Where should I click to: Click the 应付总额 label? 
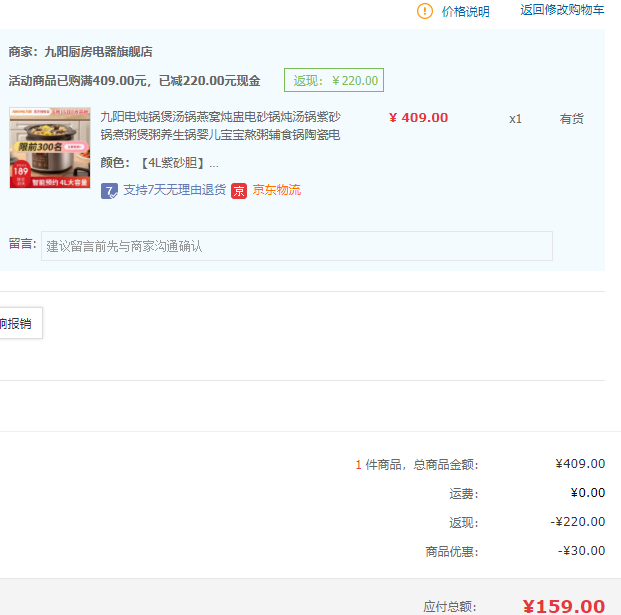450,606
